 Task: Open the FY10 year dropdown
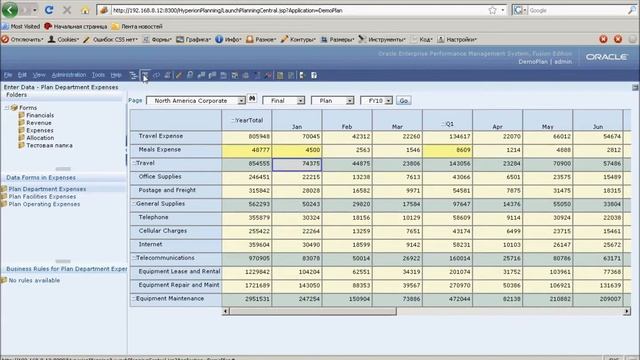[388, 100]
